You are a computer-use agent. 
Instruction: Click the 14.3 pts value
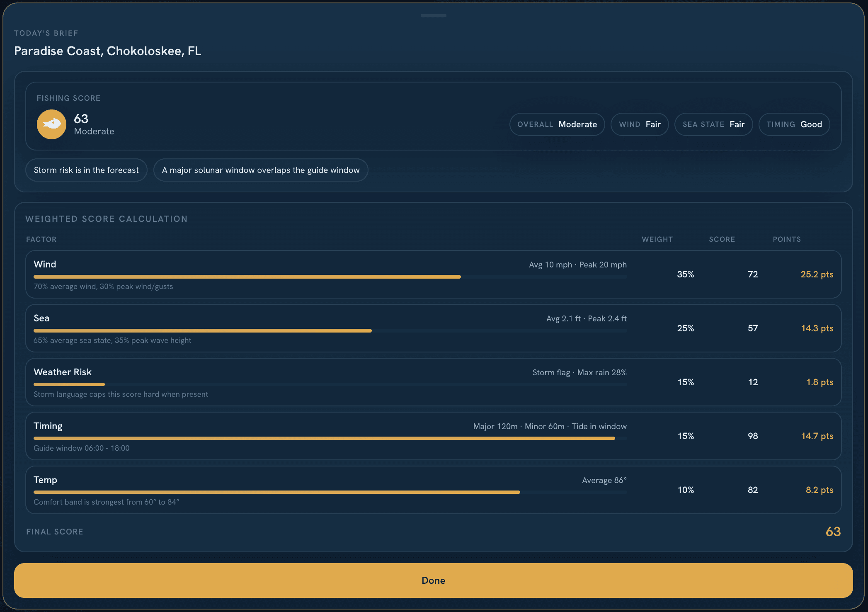[817, 328]
